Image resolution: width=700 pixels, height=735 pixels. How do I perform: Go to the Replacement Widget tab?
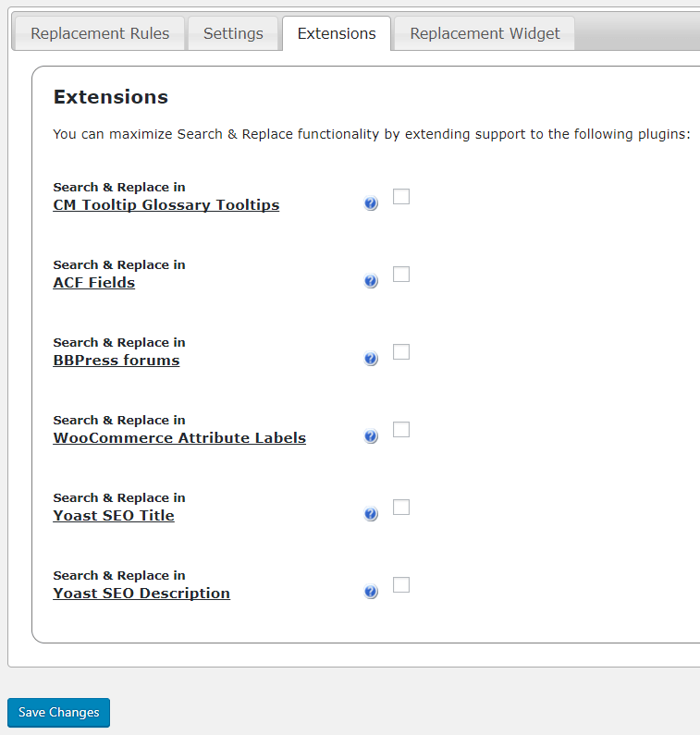pyautogui.click(x=485, y=33)
